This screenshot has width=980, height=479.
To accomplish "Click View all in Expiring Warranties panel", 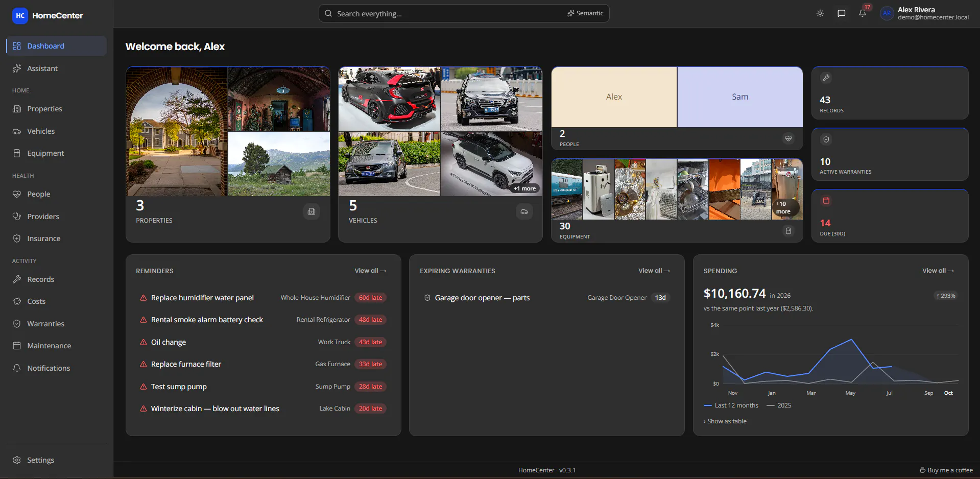I will (x=654, y=271).
